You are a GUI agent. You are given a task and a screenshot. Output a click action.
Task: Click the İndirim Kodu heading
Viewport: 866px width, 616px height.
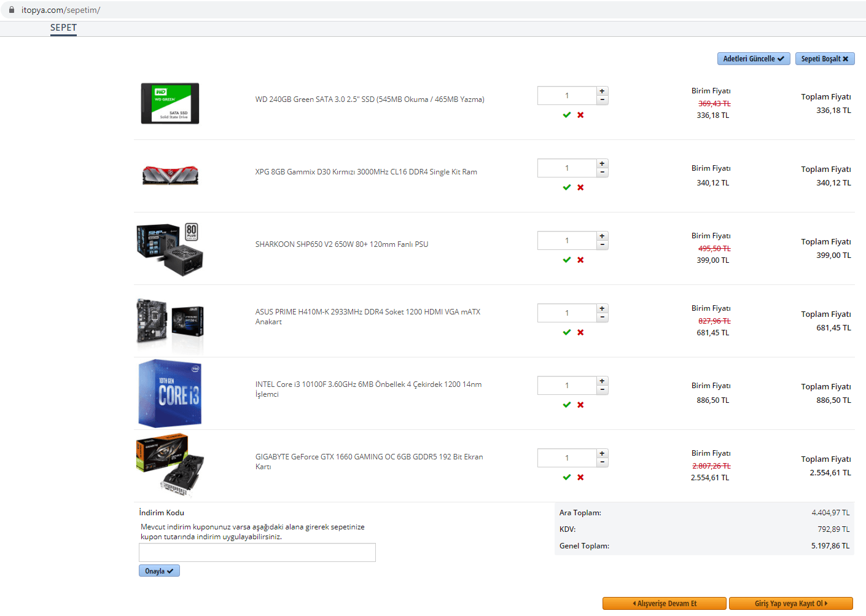point(162,513)
